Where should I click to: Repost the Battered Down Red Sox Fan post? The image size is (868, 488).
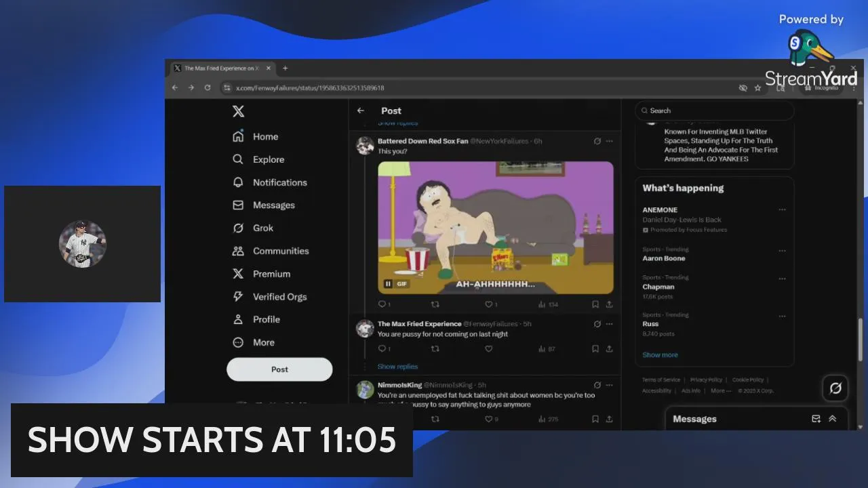[x=435, y=304]
